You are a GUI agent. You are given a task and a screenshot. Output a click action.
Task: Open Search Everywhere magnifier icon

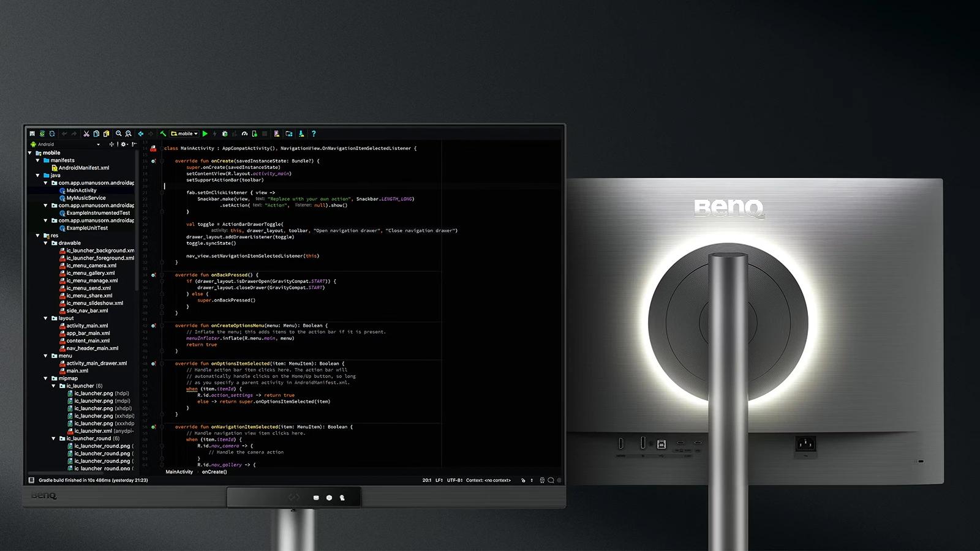pos(118,133)
